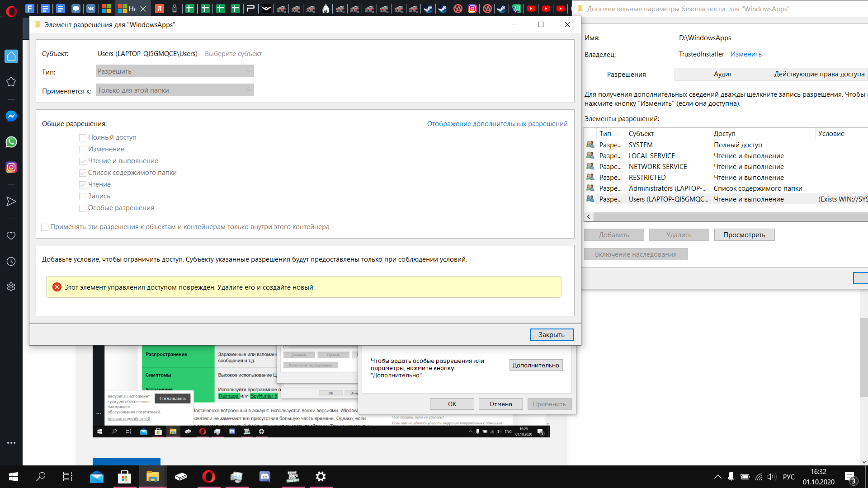
Task: Open bookmarks star in Opera sidebar
Action: tap(11, 82)
